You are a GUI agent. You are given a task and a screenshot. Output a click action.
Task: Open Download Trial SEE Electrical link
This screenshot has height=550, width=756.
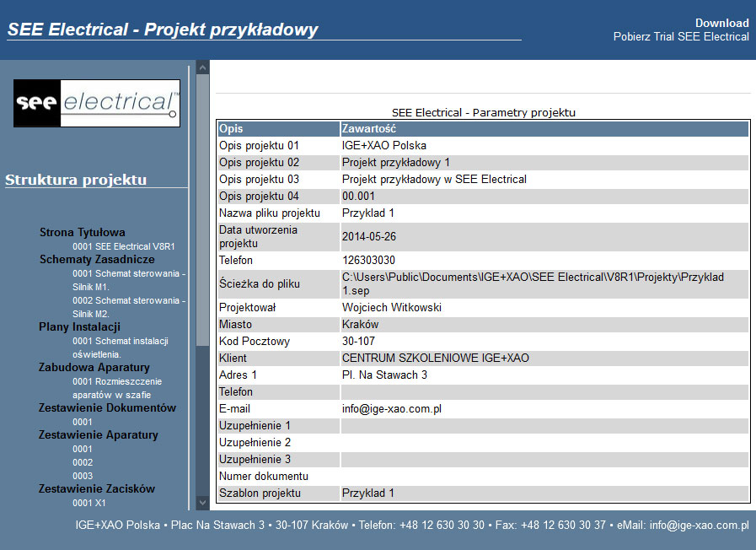click(681, 30)
